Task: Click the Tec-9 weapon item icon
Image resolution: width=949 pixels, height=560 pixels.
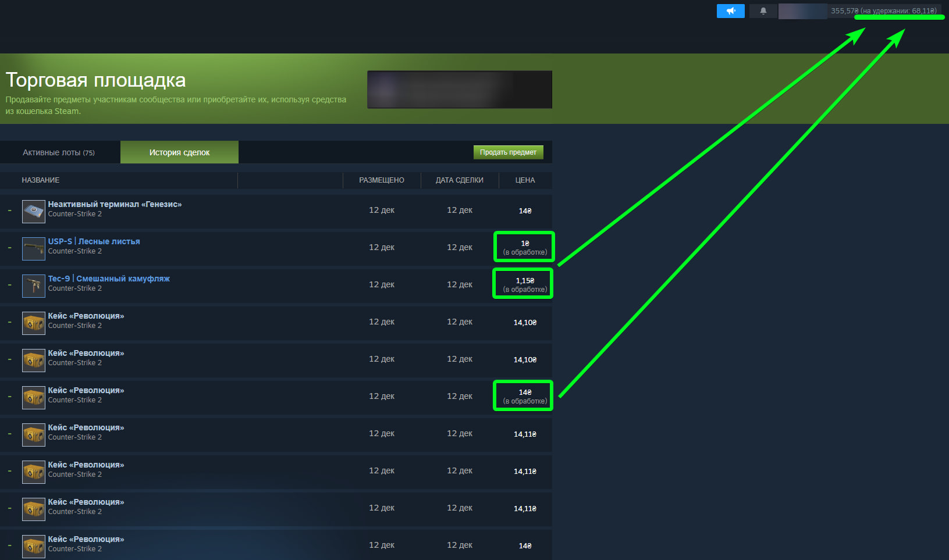Action: point(34,286)
